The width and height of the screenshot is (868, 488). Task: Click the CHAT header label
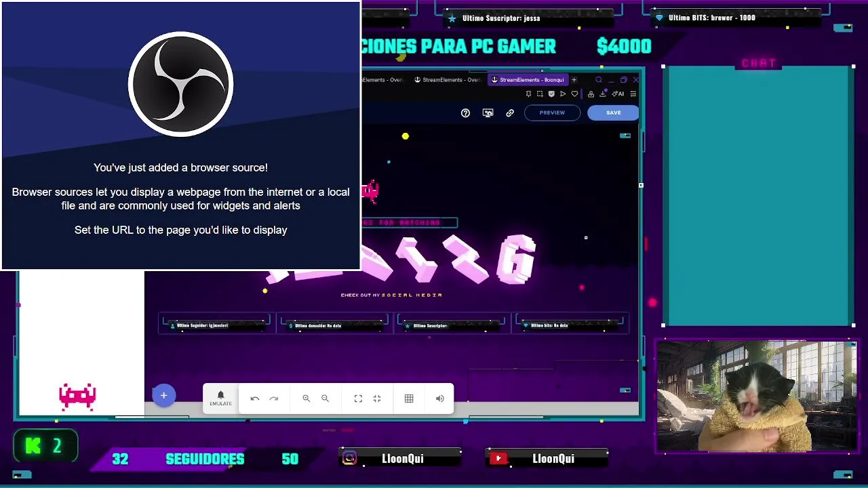point(758,63)
